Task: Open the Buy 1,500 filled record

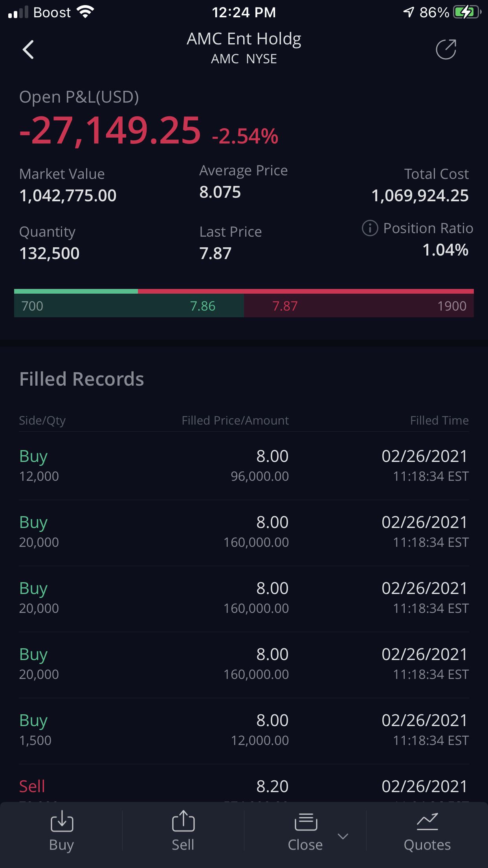Action: tap(244, 730)
